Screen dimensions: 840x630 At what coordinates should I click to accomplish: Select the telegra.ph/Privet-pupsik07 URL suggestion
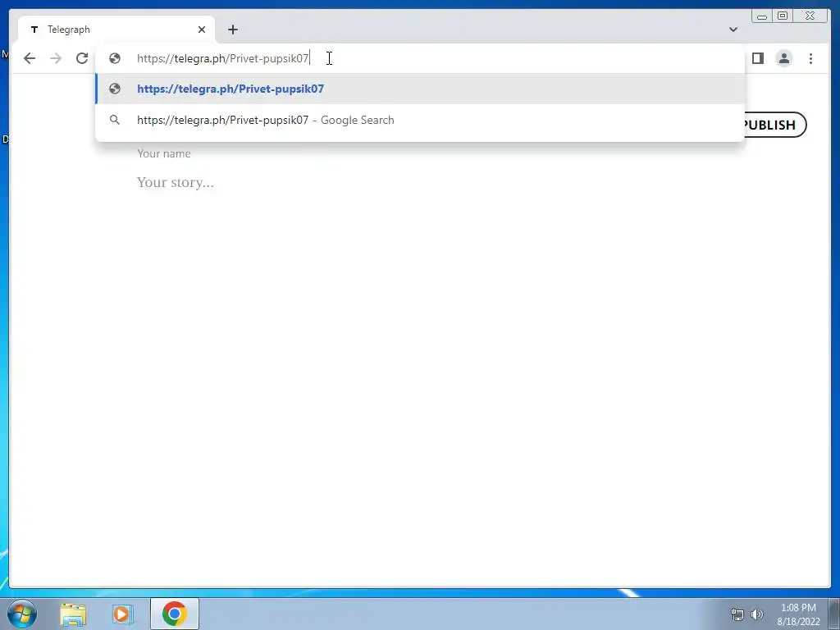[x=420, y=89]
